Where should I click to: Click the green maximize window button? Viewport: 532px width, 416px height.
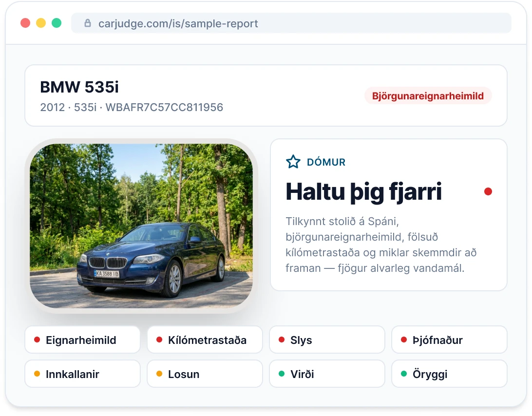[x=57, y=23]
